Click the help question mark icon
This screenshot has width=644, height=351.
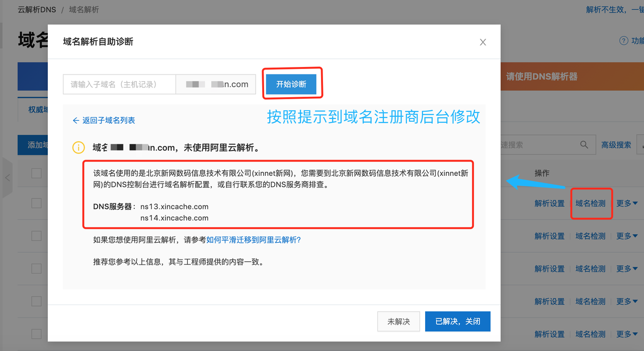(x=624, y=41)
